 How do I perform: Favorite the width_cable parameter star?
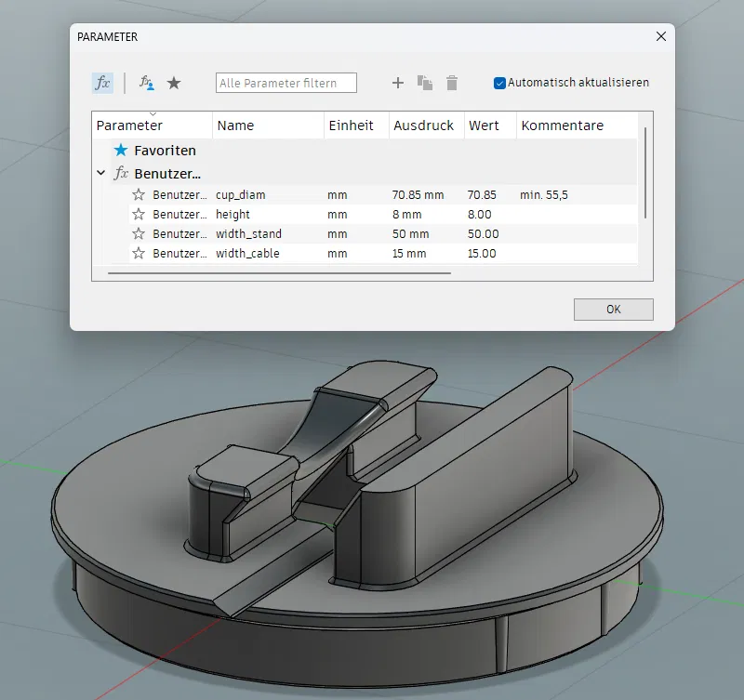139,253
